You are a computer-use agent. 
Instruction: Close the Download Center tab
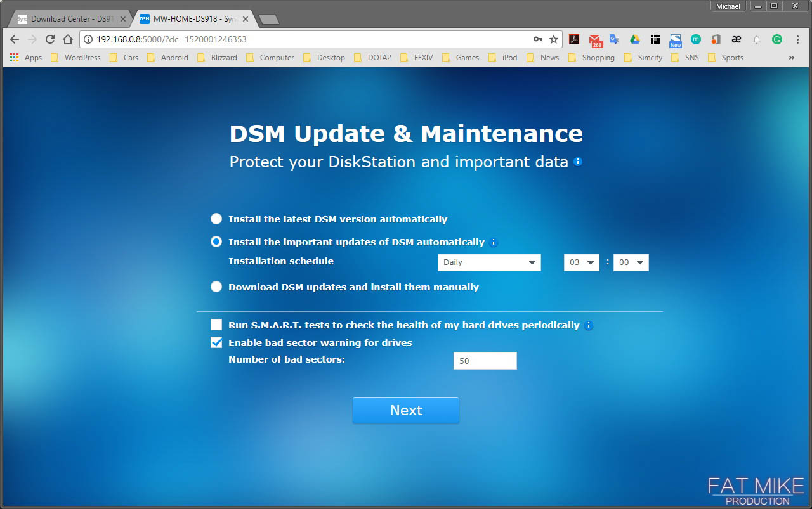(123, 19)
